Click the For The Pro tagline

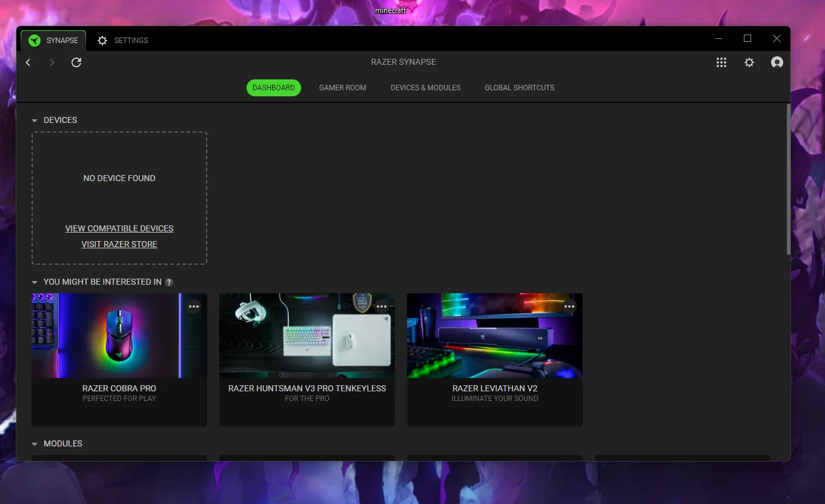point(307,399)
